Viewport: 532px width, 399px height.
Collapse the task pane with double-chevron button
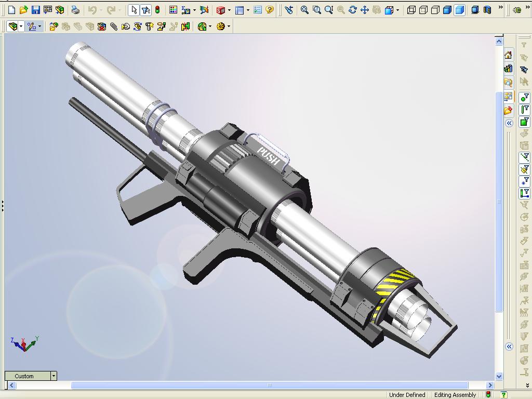509,123
